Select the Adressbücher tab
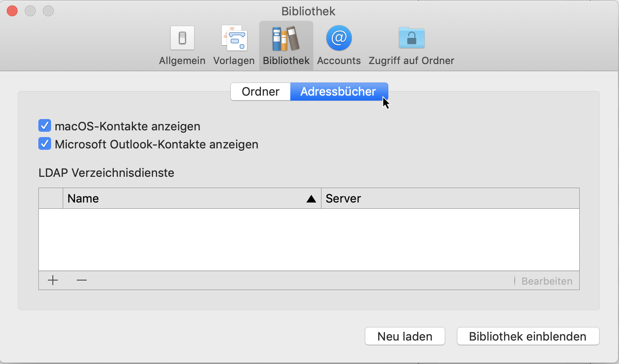The width and height of the screenshot is (619, 364). (339, 91)
